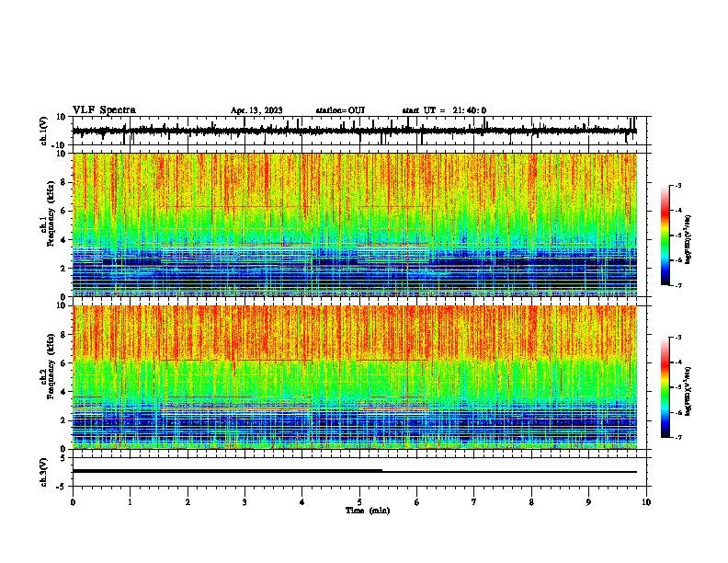728x563 pixels.
Task: Click the "-3" label on ch.1 color bar
Action: [x=677, y=185]
